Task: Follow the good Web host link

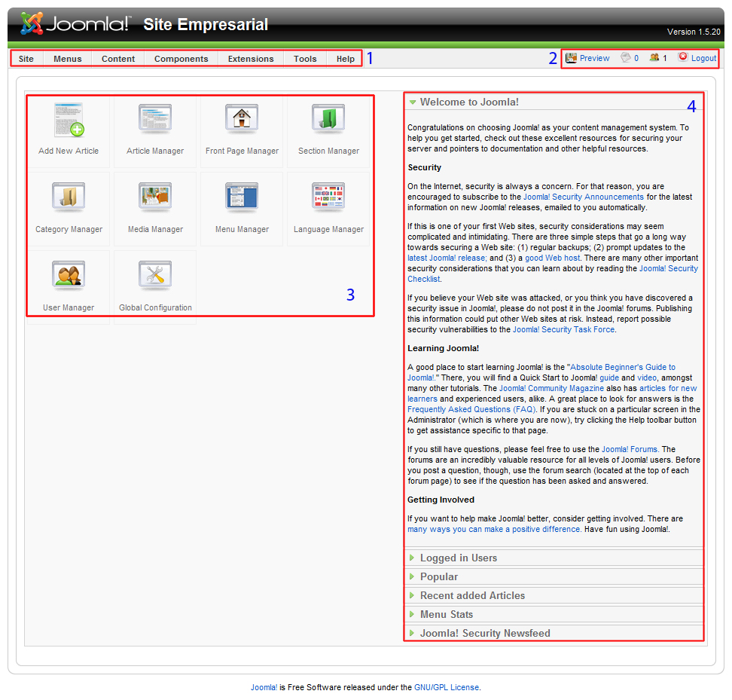Action: (x=552, y=258)
